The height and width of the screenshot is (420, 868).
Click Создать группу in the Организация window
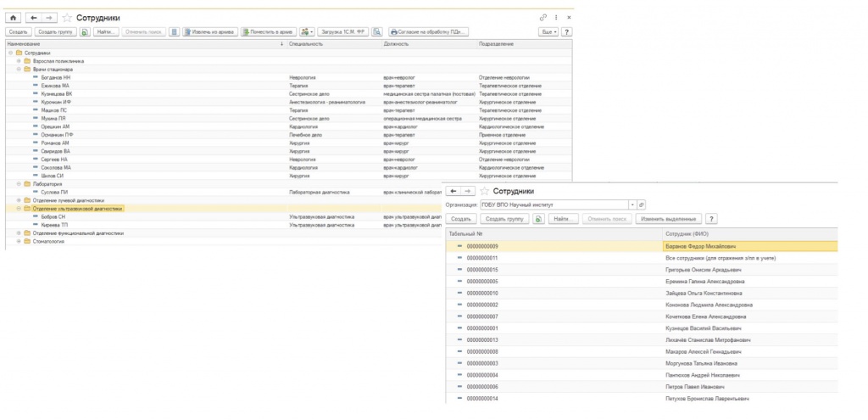(504, 219)
